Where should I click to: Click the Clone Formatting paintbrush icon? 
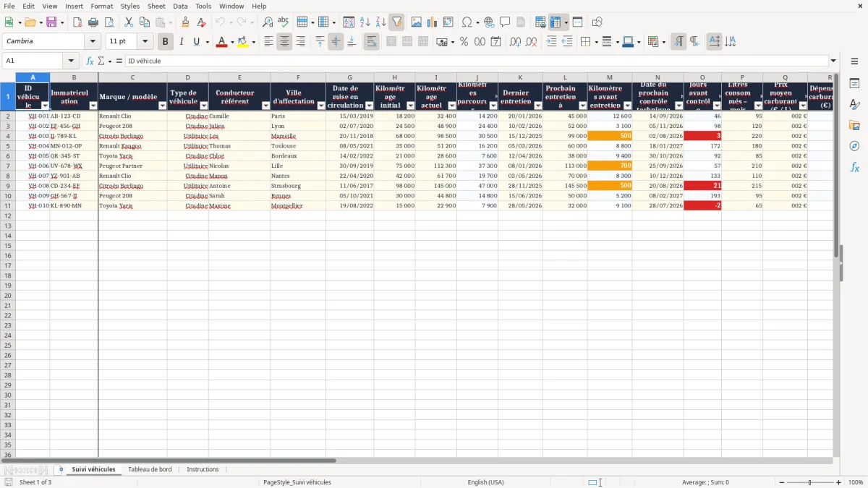(x=185, y=22)
